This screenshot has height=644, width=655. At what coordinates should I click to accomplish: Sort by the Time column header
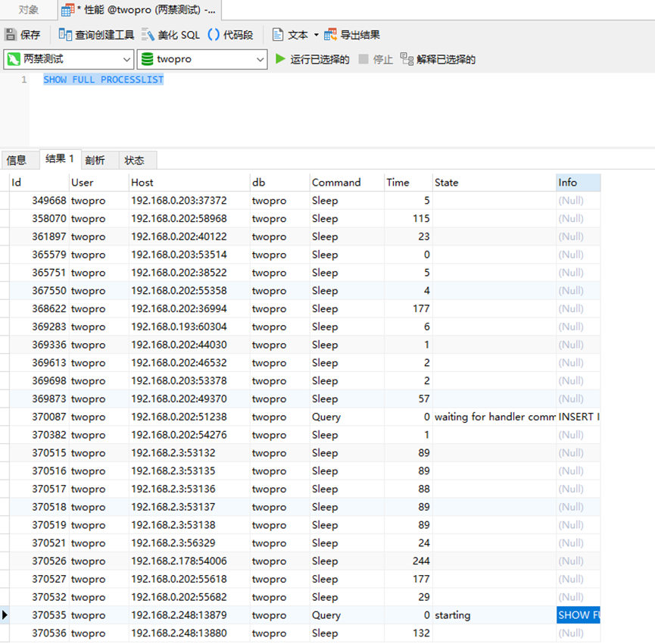click(x=409, y=183)
